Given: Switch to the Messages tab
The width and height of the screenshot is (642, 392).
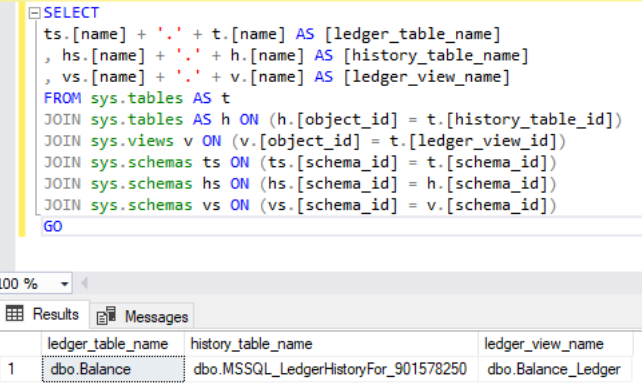Looking at the screenshot, I should 141,316.
